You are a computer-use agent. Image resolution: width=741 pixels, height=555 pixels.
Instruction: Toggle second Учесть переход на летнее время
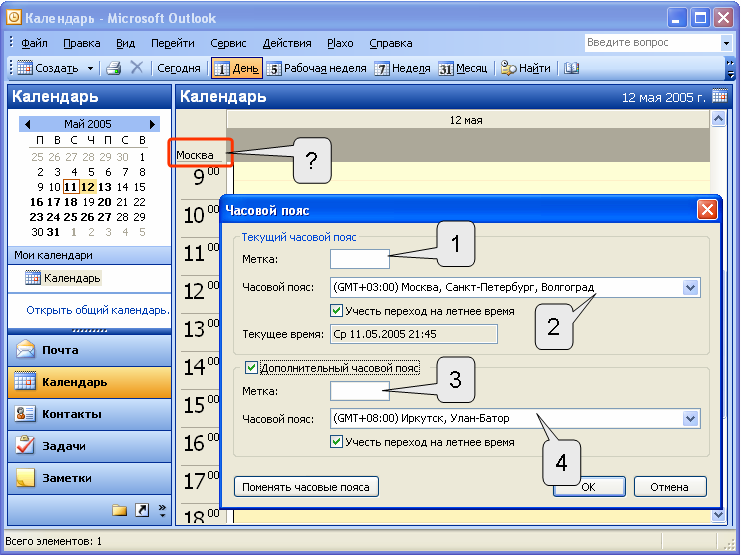[336, 442]
